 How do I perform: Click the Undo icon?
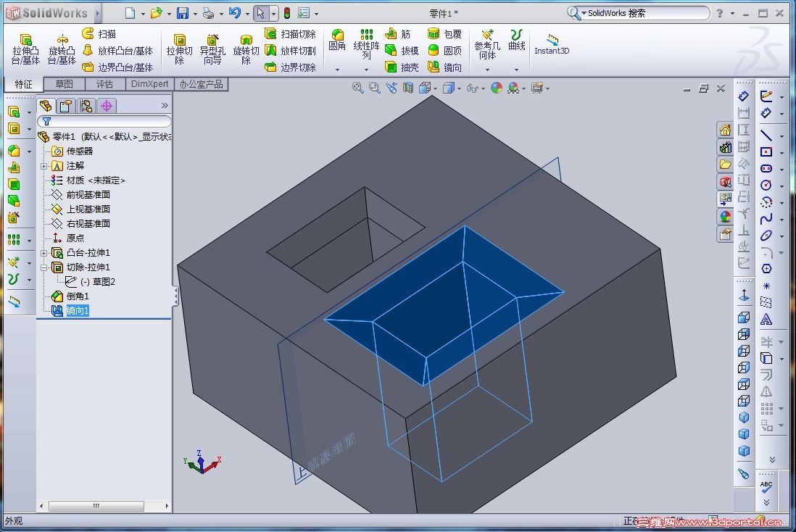235,13
